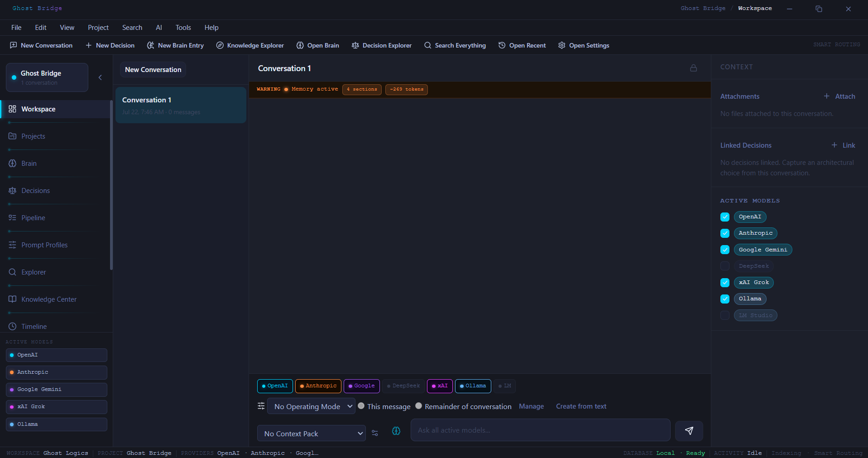Click the ~269 tokens badge
This screenshot has width=868, height=458.
point(407,89)
